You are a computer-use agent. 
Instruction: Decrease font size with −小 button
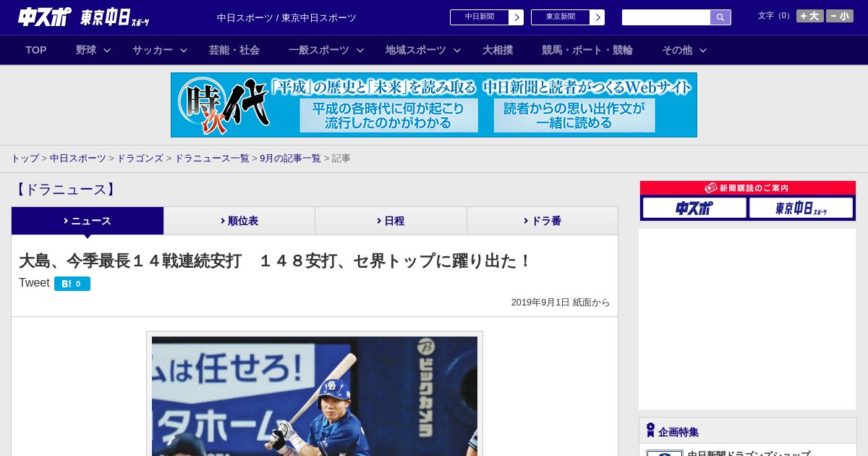click(x=839, y=16)
